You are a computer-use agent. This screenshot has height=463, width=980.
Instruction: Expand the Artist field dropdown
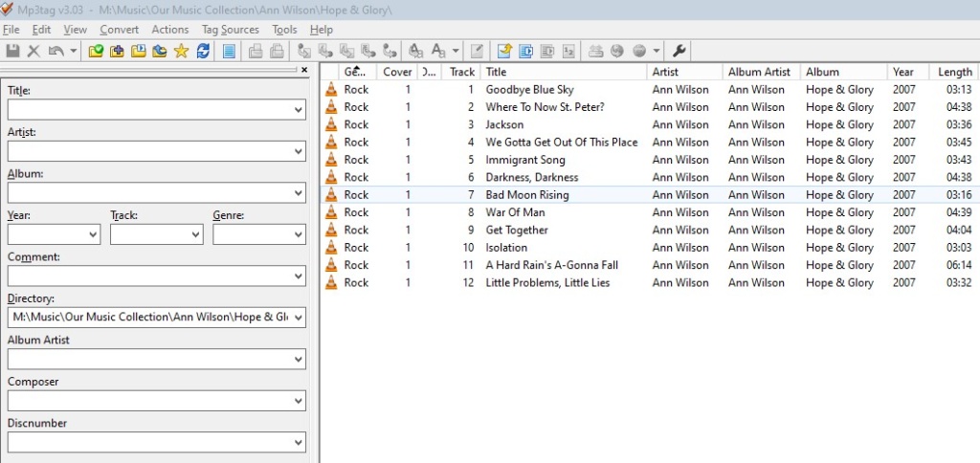[x=299, y=151]
